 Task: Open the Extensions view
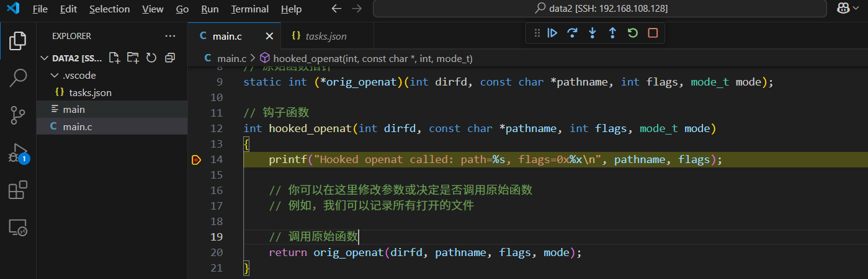pyautogui.click(x=18, y=190)
